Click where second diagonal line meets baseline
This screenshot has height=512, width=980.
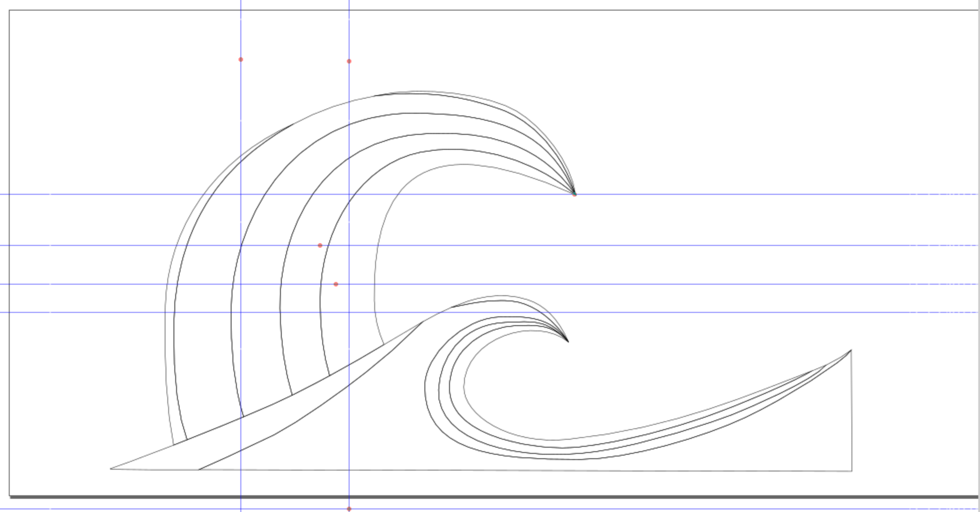(x=199, y=469)
